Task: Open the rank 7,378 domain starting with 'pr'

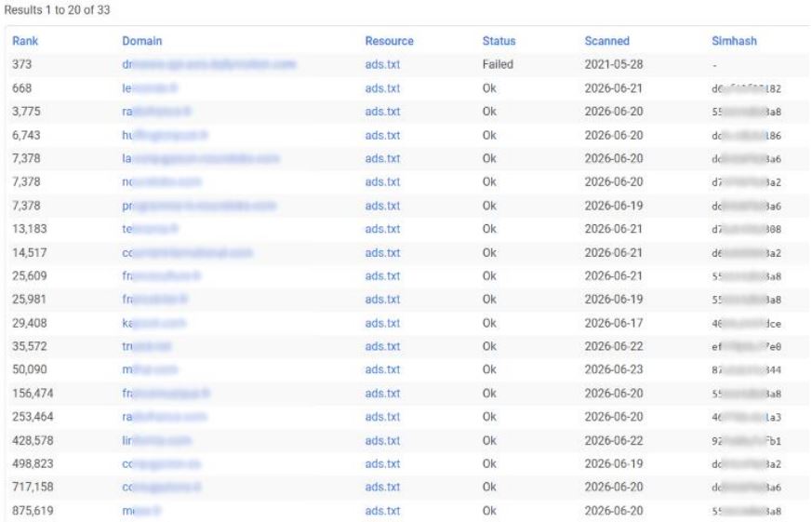Action: (199, 207)
